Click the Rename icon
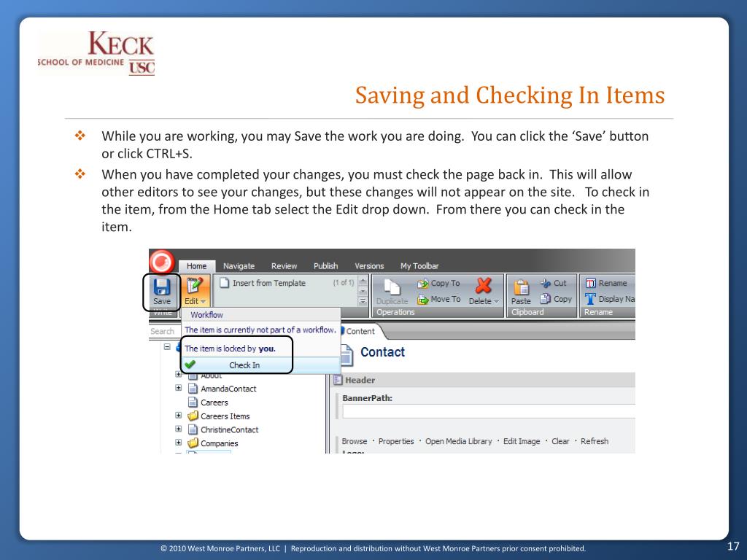747x560 pixels. pyautogui.click(x=591, y=284)
